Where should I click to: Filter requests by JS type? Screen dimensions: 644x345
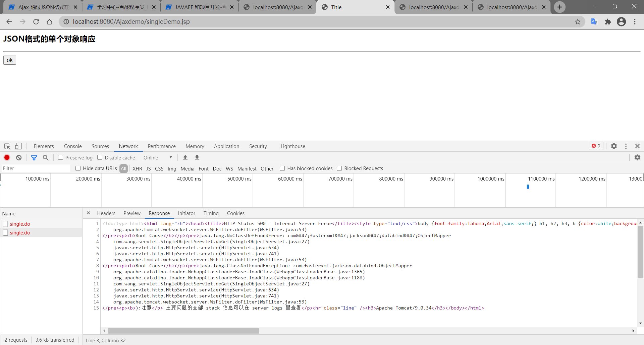(x=149, y=168)
